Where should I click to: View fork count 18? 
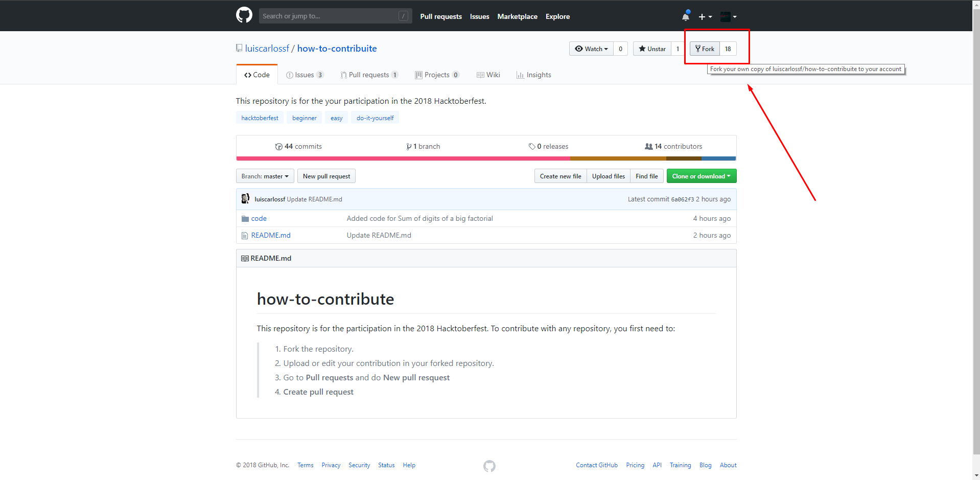(728, 49)
